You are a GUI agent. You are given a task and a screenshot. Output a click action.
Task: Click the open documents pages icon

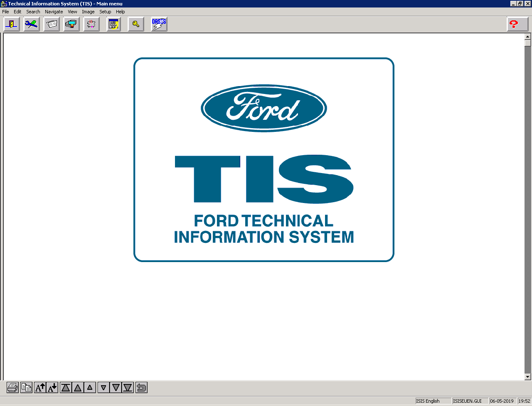(x=52, y=24)
